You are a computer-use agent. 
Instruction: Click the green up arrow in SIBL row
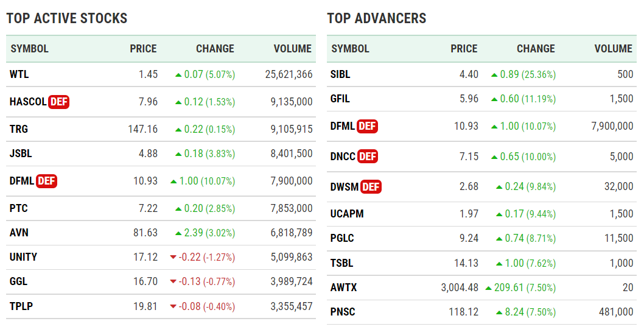(x=494, y=75)
